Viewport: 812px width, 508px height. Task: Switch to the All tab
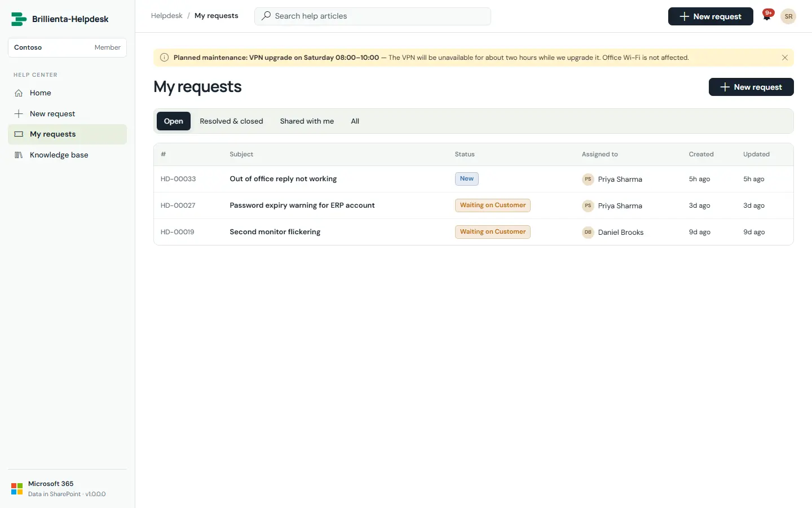(355, 121)
